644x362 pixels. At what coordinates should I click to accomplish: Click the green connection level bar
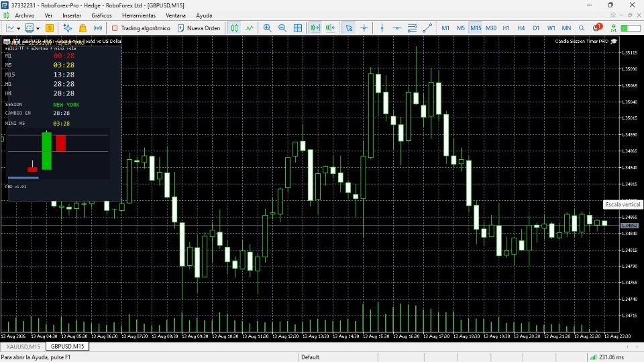tap(631, 28)
